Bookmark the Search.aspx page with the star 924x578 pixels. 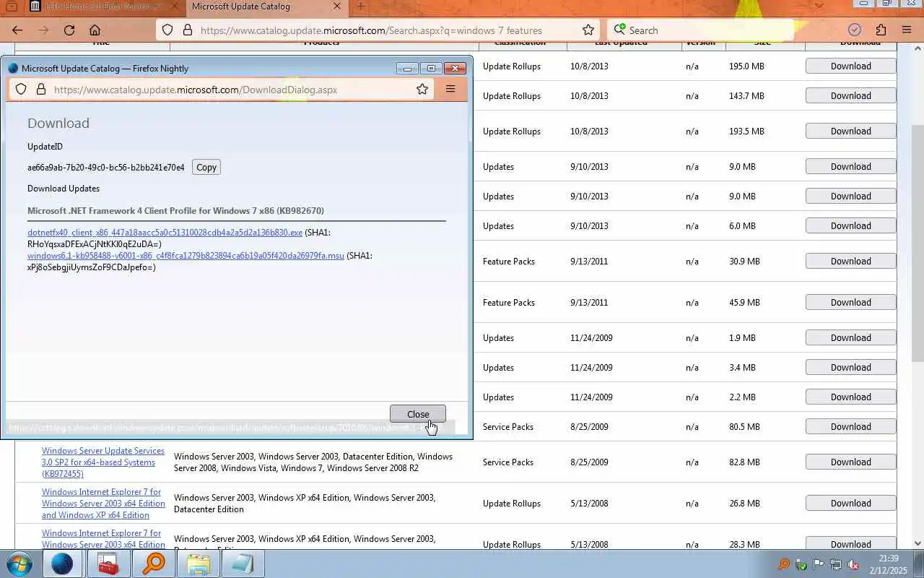tap(588, 30)
